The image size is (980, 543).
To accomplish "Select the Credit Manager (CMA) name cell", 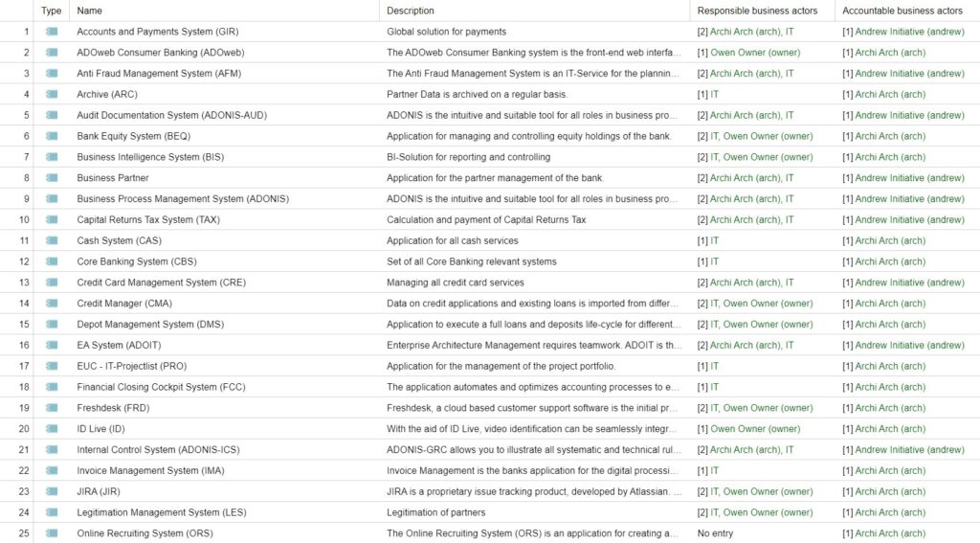I will (x=122, y=304).
